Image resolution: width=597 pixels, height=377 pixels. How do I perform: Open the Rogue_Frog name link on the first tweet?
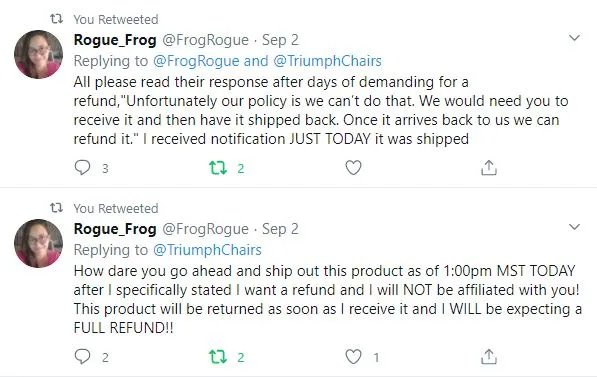[x=115, y=40]
